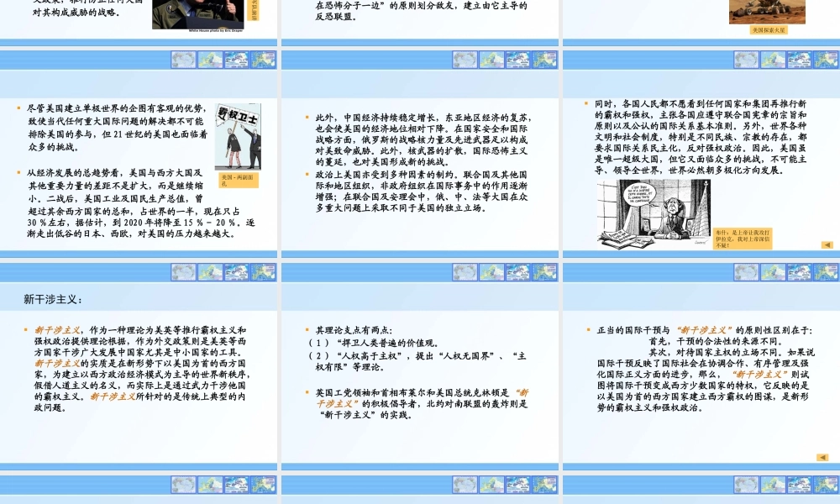
Task: Click yellow-green Europe map icon on 其理论支点有两点 slide
Action: 491,272
